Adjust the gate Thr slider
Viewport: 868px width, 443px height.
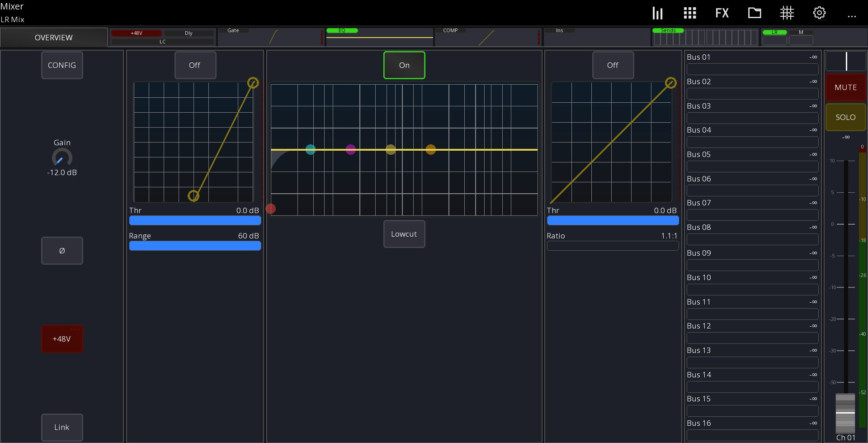195,220
